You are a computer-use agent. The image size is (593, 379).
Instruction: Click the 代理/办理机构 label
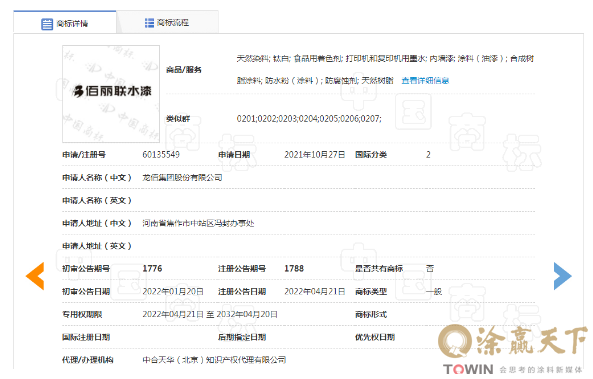click(88, 360)
